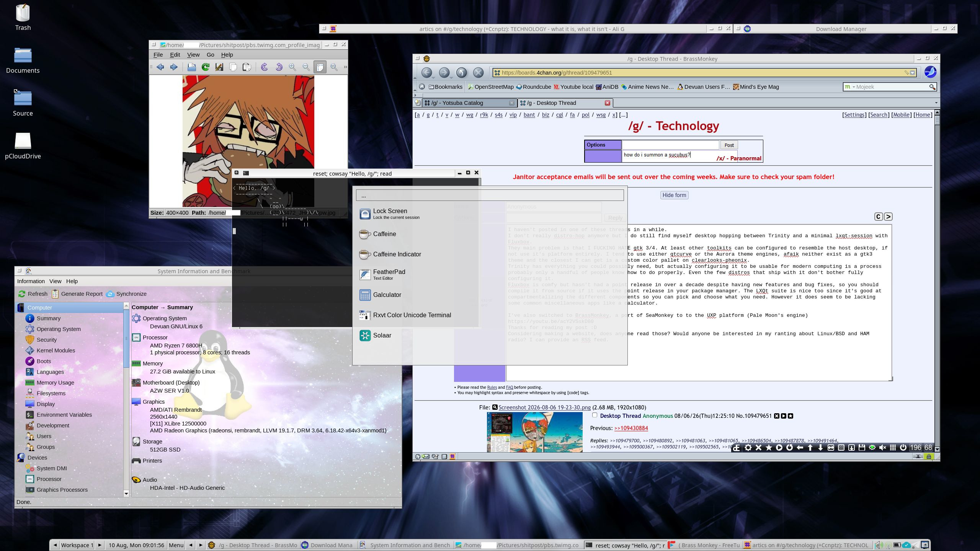The height and width of the screenshot is (551, 980).
Task: Click the play icon in floating toolbar
Action: pos(779,448)
